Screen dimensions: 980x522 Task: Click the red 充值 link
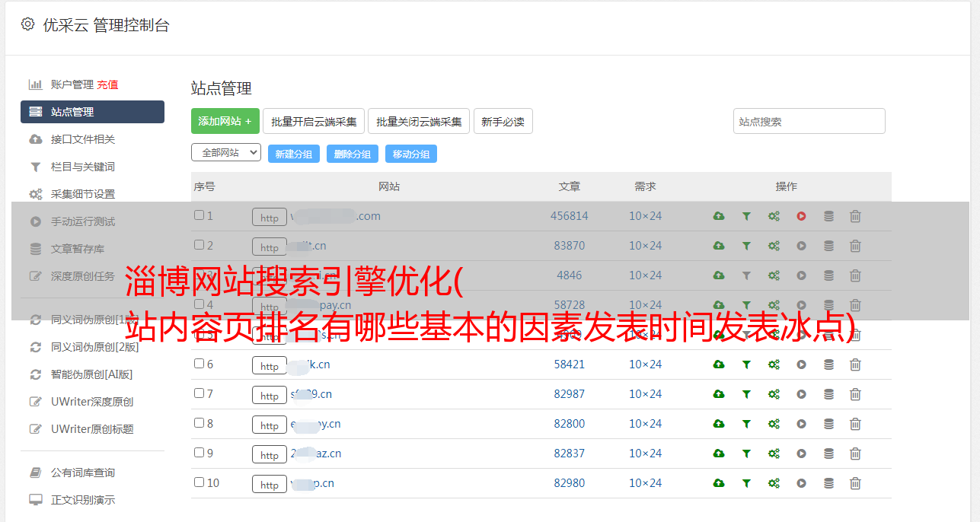coord(107,84)
